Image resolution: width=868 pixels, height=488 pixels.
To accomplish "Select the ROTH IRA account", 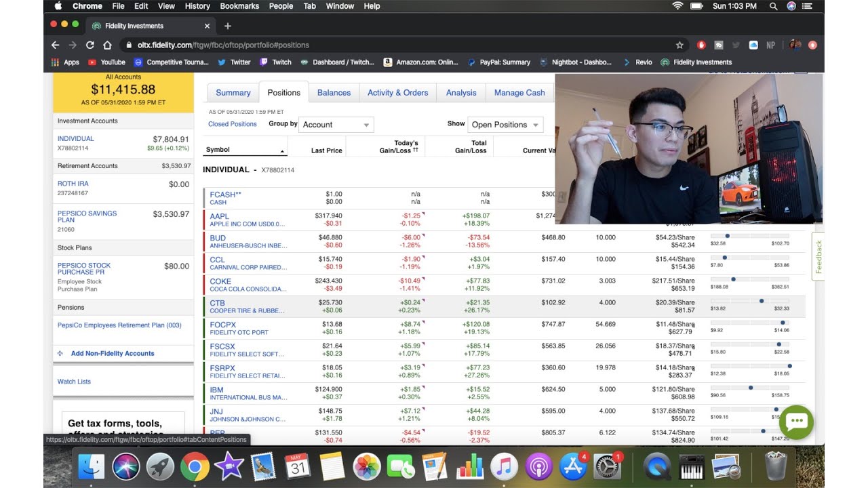I will click(73, 184).
